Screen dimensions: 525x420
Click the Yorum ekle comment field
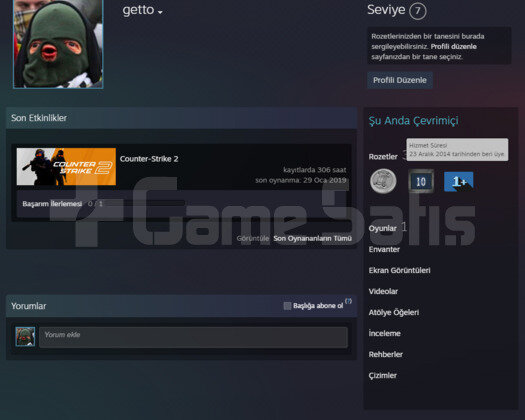click(x=194, y=337)
